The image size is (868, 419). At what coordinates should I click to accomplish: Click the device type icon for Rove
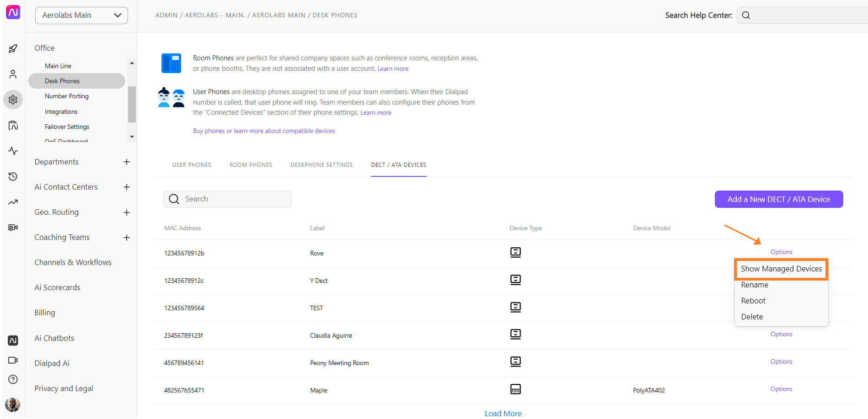point(515,252)
